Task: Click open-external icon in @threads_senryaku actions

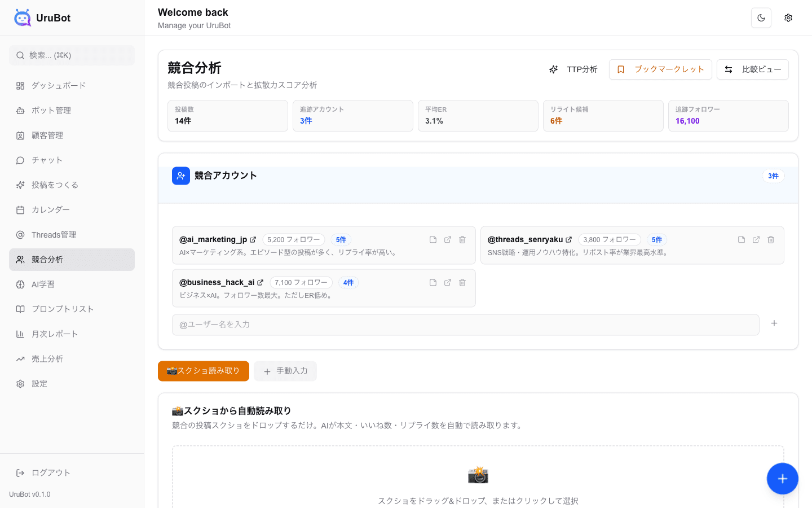Action: coord(756,240)
